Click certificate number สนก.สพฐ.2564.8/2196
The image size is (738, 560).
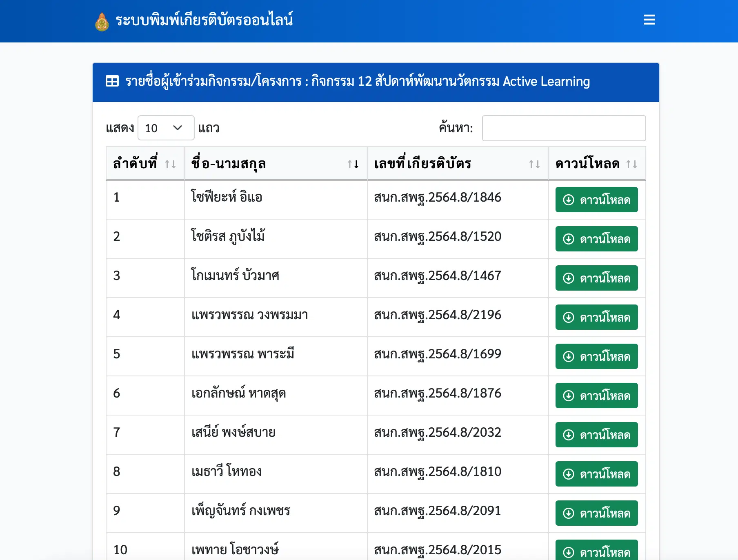[x=438, y=315]
